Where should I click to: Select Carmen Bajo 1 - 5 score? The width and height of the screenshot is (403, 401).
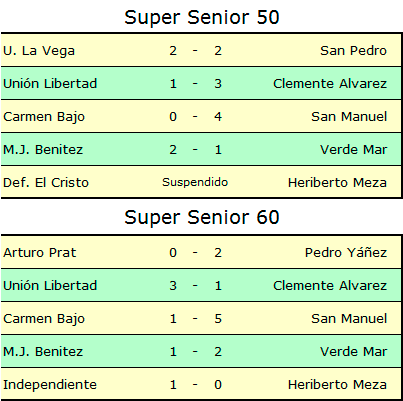click(x=195, y=319)
